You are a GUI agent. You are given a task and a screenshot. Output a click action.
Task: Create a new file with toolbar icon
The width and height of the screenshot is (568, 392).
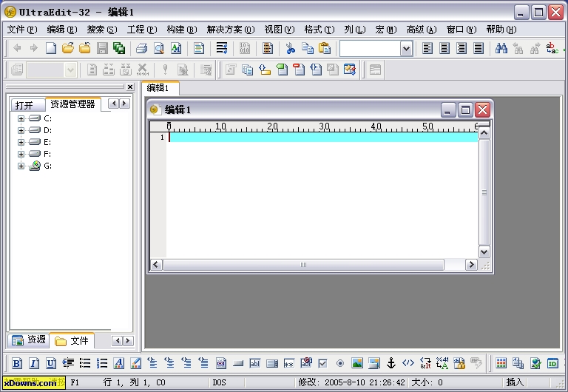point(51,48)
